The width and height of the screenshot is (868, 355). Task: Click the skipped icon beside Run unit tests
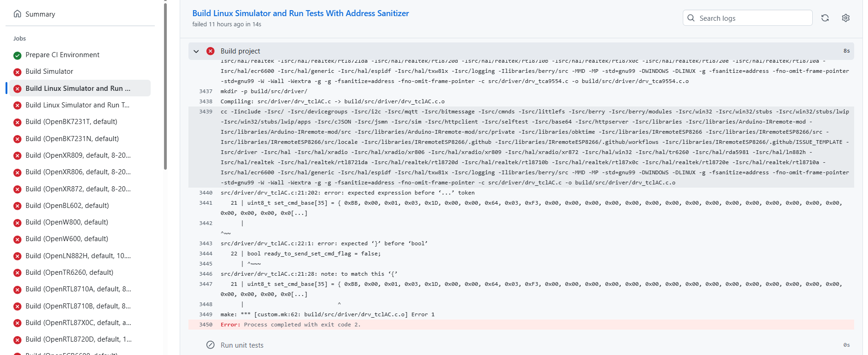click(211, 345)
